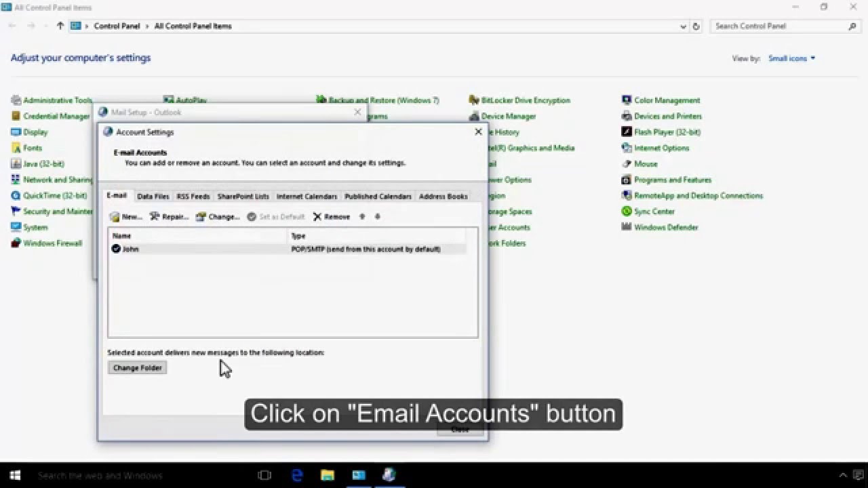Click Control Panel breadcrumb in address bar
Screen dimensions: 868x488
pyautogui.click(x=117, y=26)
